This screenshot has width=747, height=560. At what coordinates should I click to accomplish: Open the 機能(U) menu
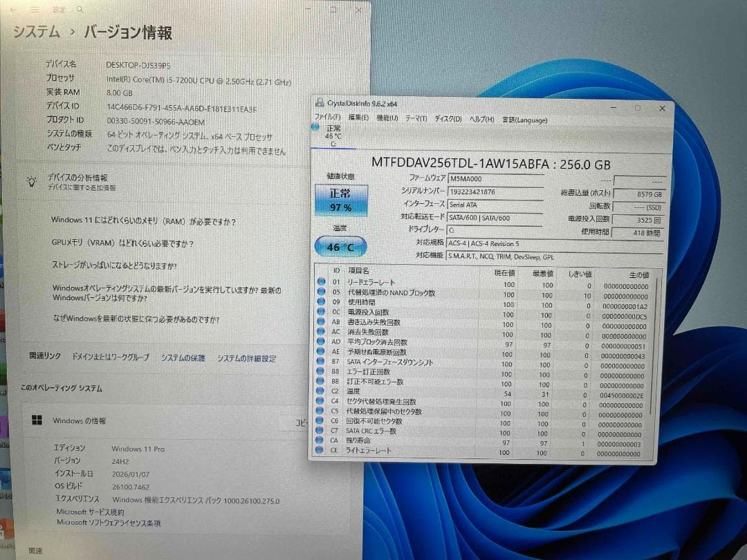pyautogui.click(x=387, y=118)
